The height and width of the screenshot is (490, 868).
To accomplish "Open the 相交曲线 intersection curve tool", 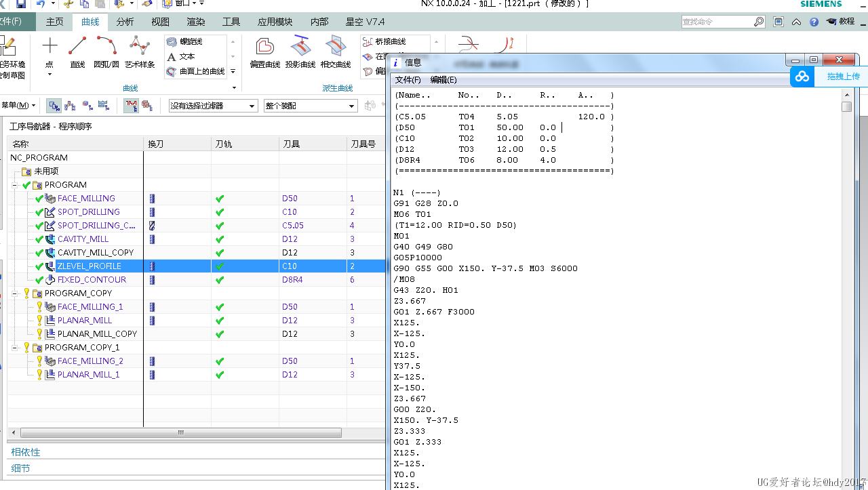I will tap(335, 52).
